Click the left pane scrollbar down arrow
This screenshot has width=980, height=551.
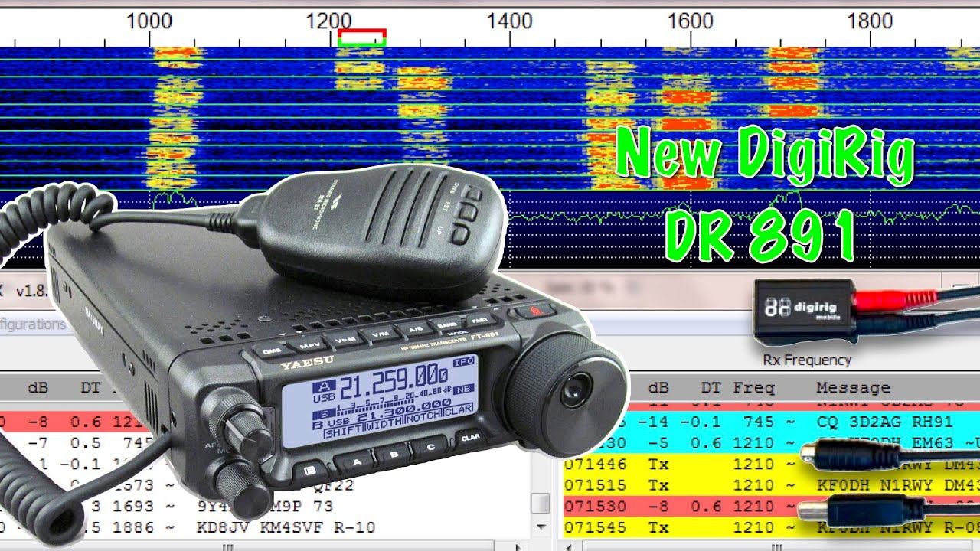click(x=541, y=527)
